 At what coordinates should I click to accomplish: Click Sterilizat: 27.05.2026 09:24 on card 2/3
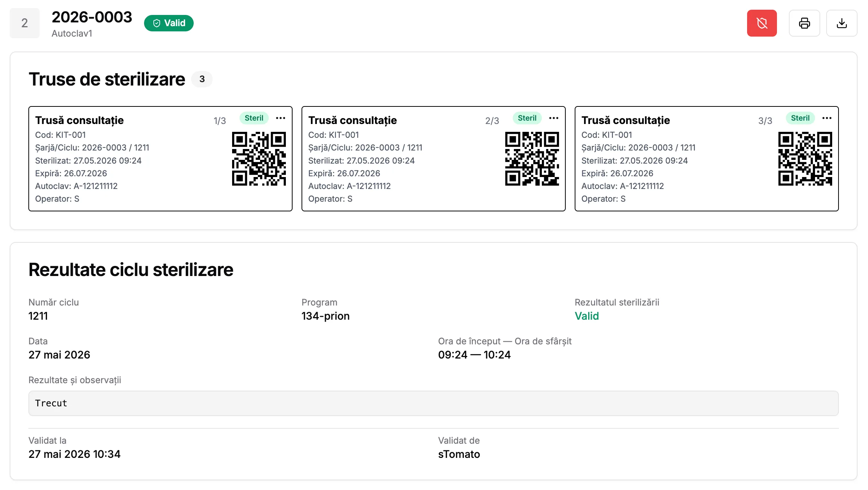click(x=361, y=161)
